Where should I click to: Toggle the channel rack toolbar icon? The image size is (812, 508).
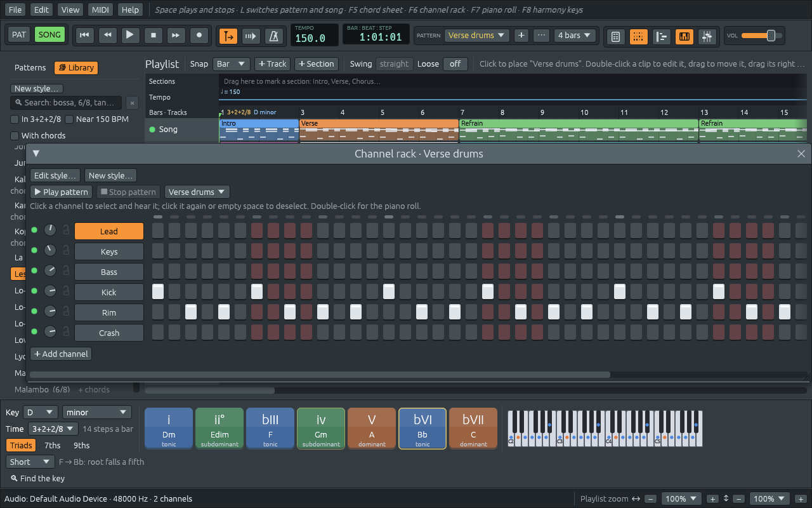639,36
